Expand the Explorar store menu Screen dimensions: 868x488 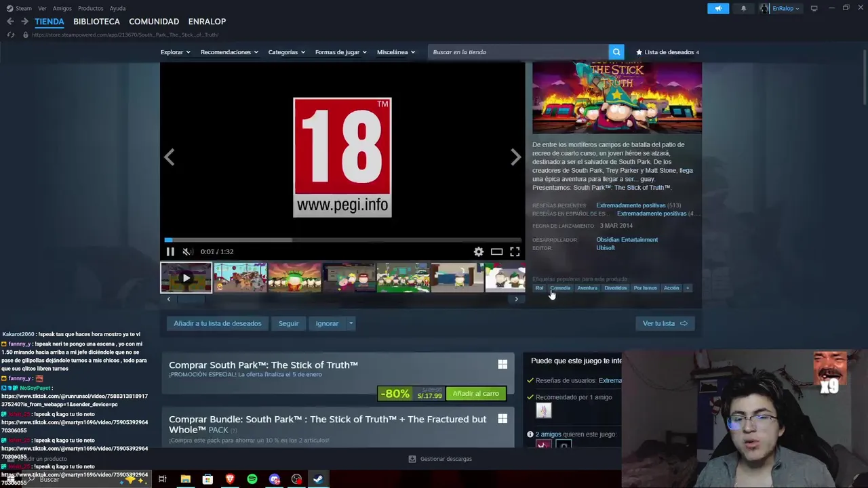tap(175, 52)
